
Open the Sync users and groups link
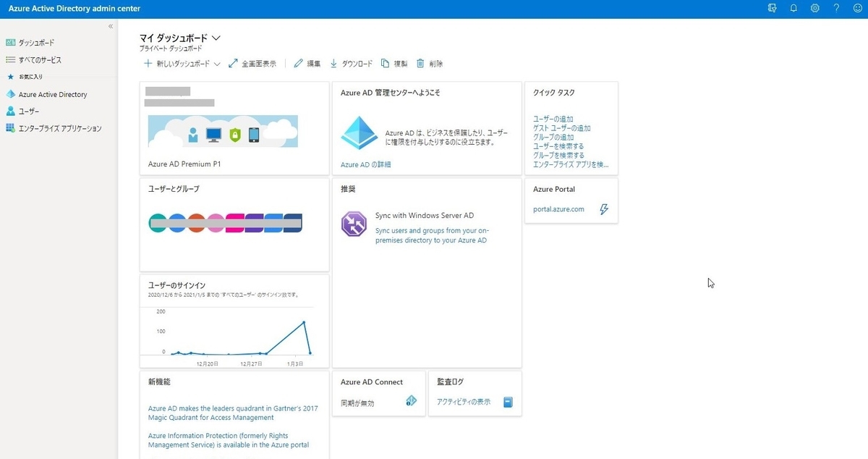[432, 235]
